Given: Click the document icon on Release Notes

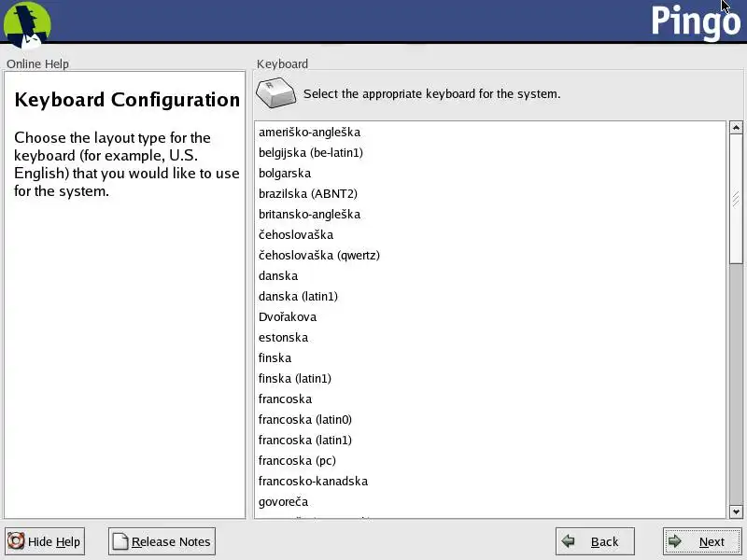Looking at the screenshot, I should [x=120, y=541].
